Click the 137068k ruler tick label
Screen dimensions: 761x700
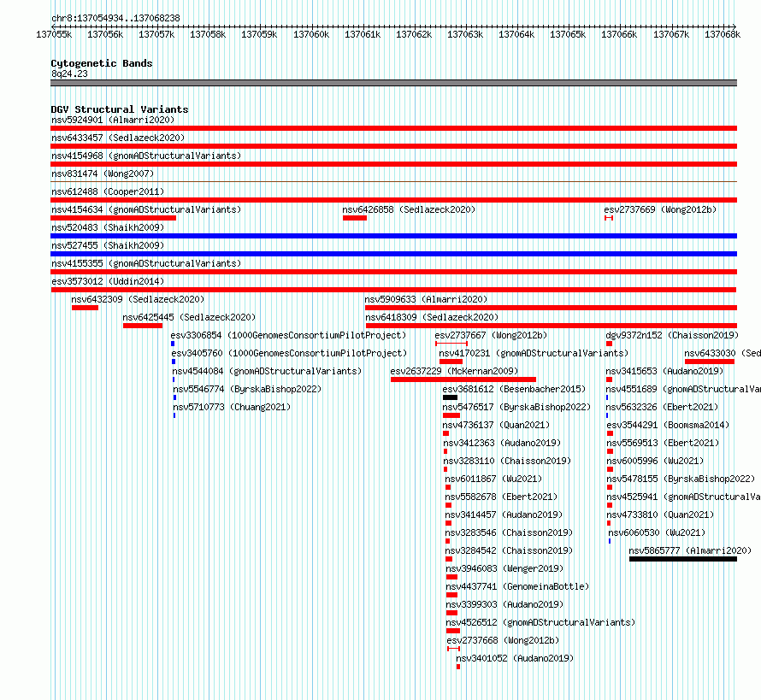coord(723,34)
